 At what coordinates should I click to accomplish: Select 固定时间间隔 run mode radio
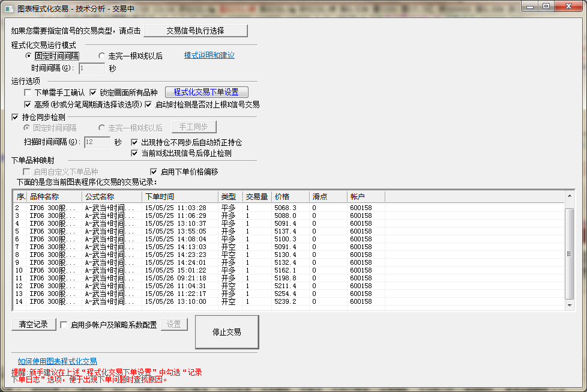[29, 56]
